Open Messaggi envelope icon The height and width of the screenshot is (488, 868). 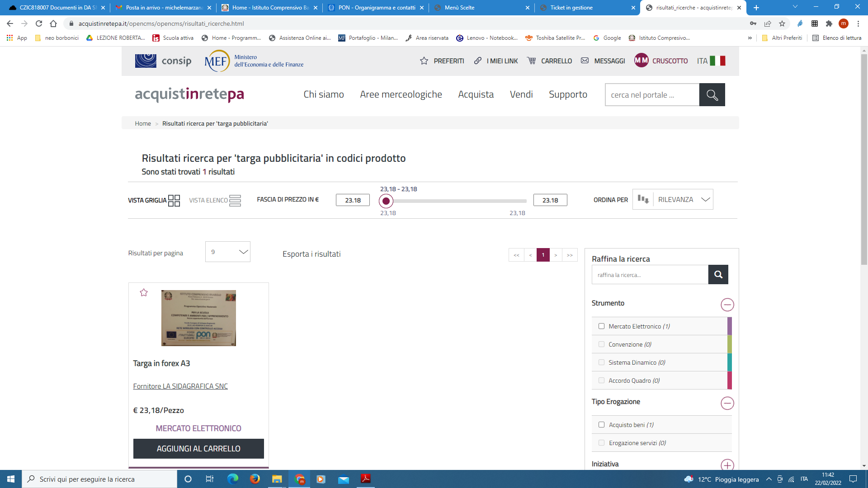[585, 61]
